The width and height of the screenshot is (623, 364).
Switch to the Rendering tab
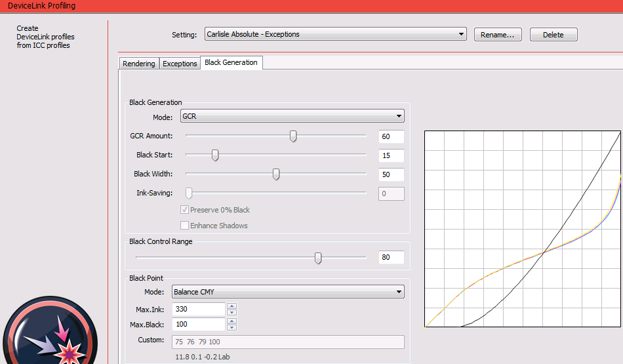139,64
